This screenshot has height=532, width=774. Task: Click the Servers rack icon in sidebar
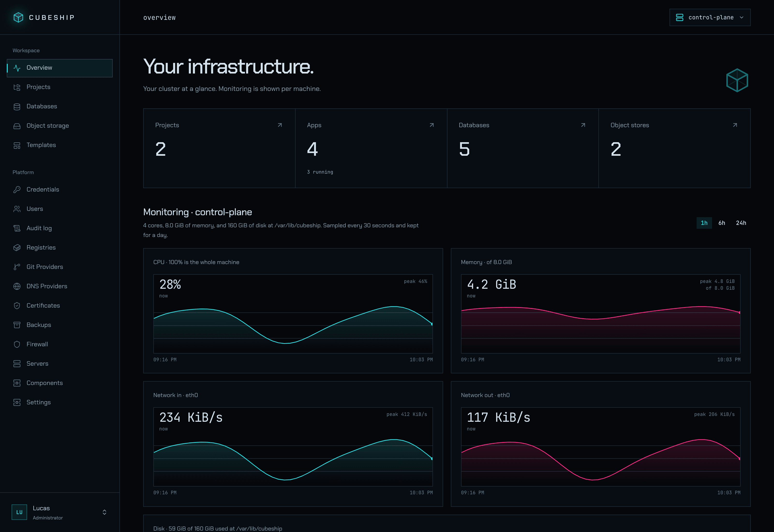click(17, 364)
